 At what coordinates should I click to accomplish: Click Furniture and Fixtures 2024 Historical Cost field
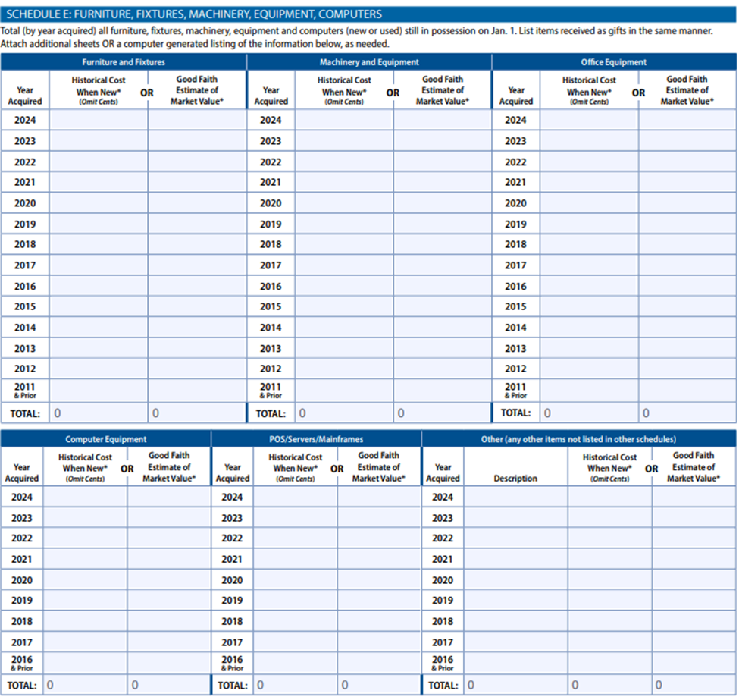pyautogui.click(x=99, y=120)
